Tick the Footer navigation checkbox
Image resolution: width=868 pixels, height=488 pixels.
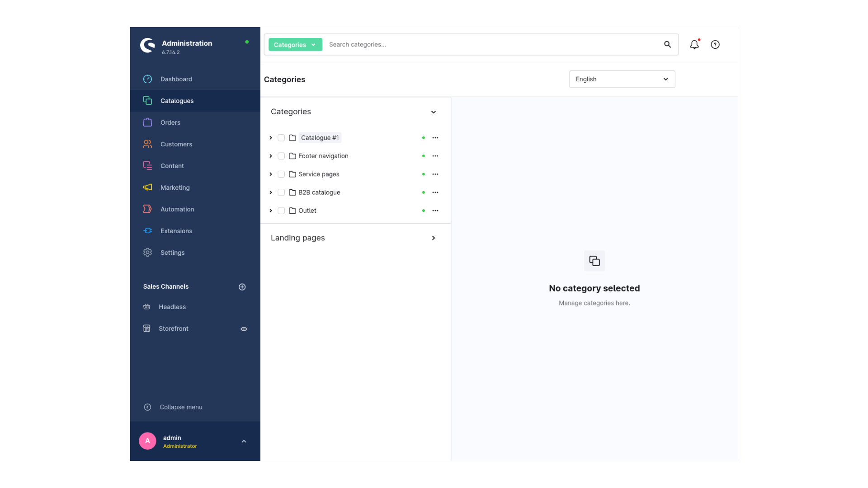tap(281, 156)
